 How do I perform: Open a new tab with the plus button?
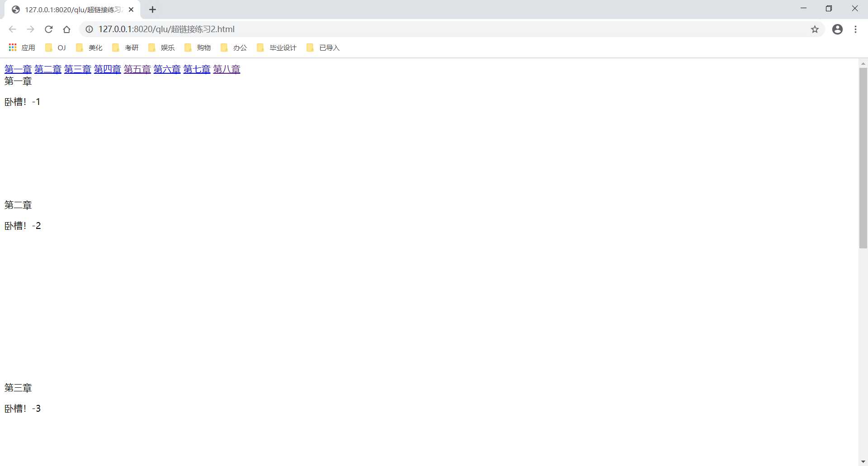click(x=153, y=10)
